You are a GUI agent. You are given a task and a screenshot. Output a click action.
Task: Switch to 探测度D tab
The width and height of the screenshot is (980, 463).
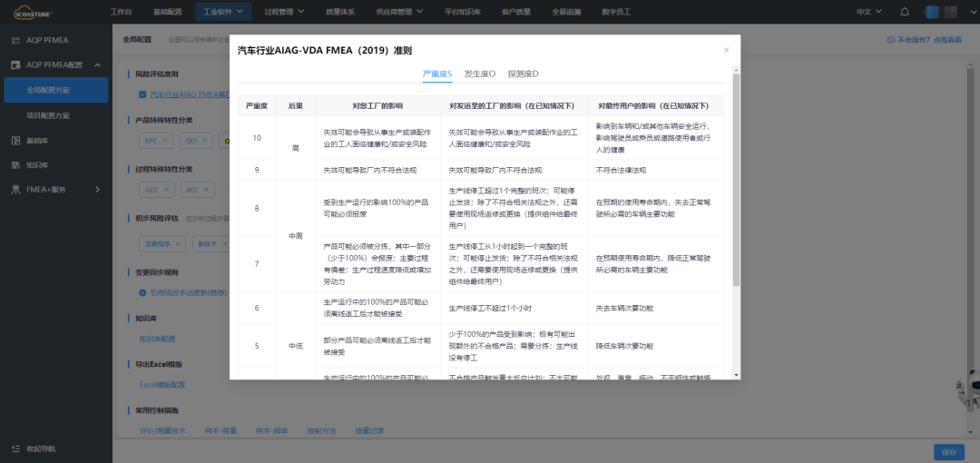coord(524,74)
